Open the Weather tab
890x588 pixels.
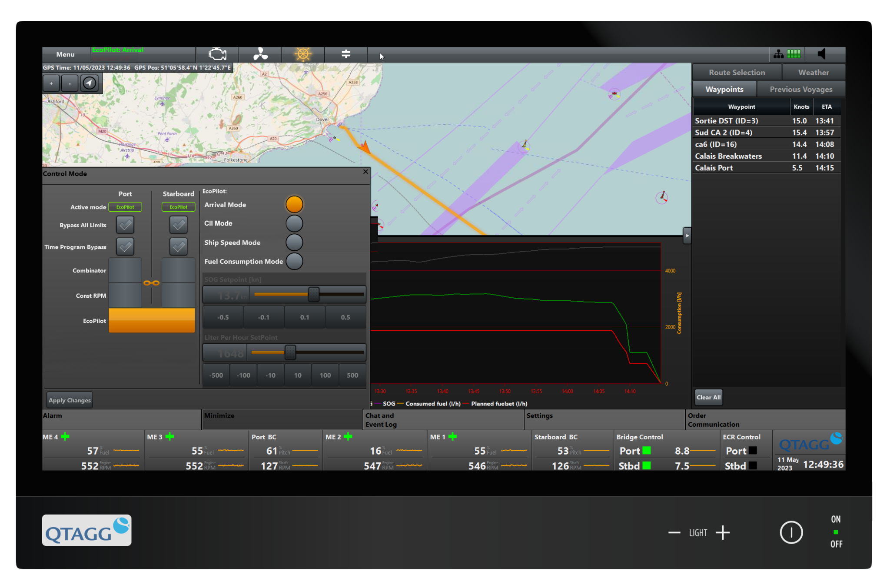(813, 72)
